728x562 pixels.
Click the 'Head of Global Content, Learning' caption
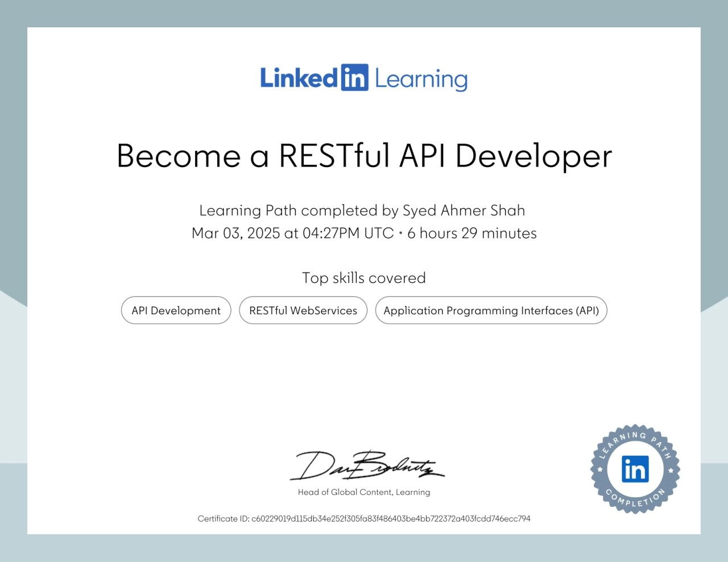[364, 492]
